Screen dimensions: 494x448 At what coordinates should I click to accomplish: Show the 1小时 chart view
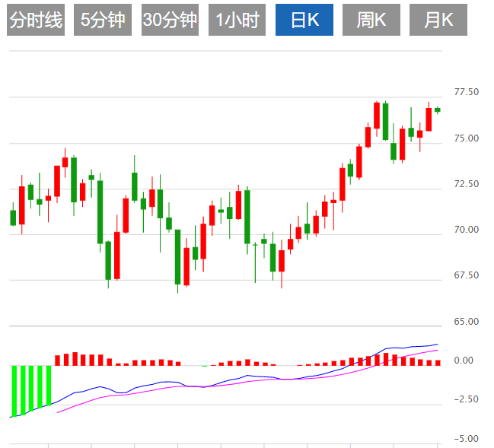tap(237, 21)
